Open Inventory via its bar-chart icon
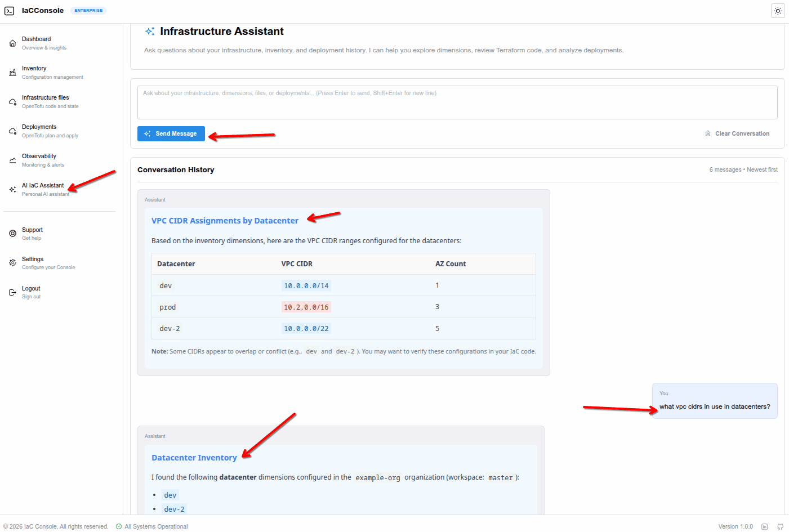The height and width of the screenshot is (532, 789). [12, 72]
